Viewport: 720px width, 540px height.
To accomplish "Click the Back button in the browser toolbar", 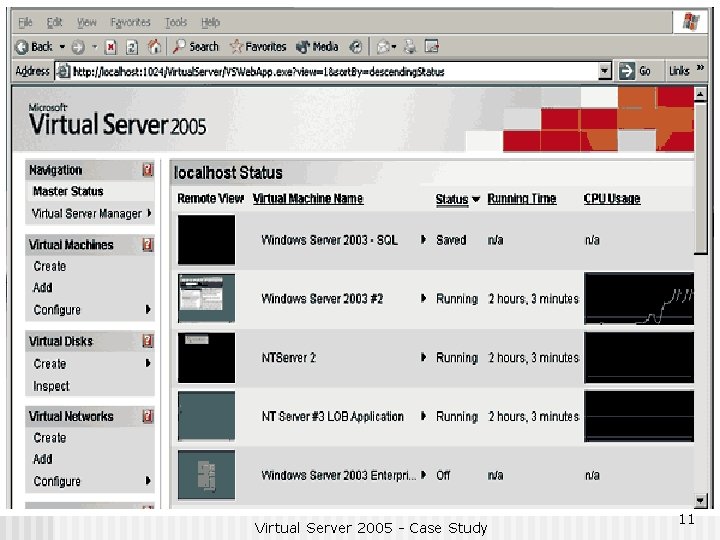I will point(34,46).
